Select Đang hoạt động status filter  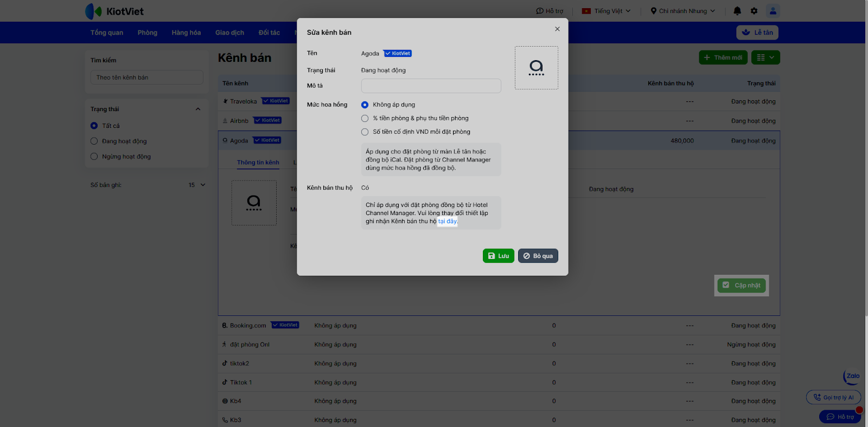tap(94, 141)
